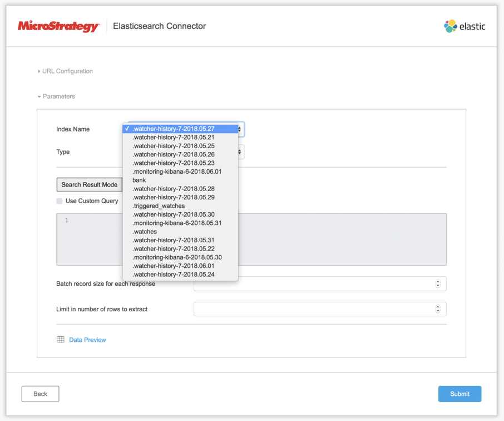Click the Back button
The height and width of the screenshot is (421, 504).
(40, 394)
